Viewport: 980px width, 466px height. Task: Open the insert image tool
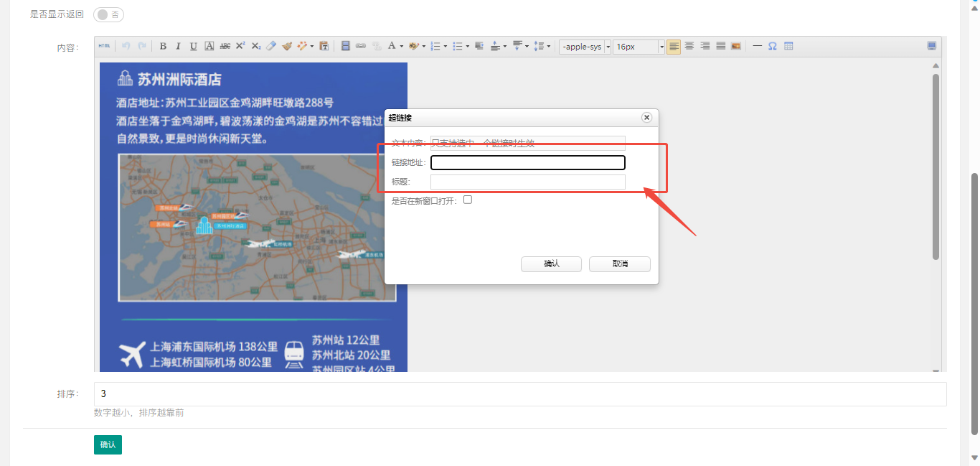[x=735, y=46]
